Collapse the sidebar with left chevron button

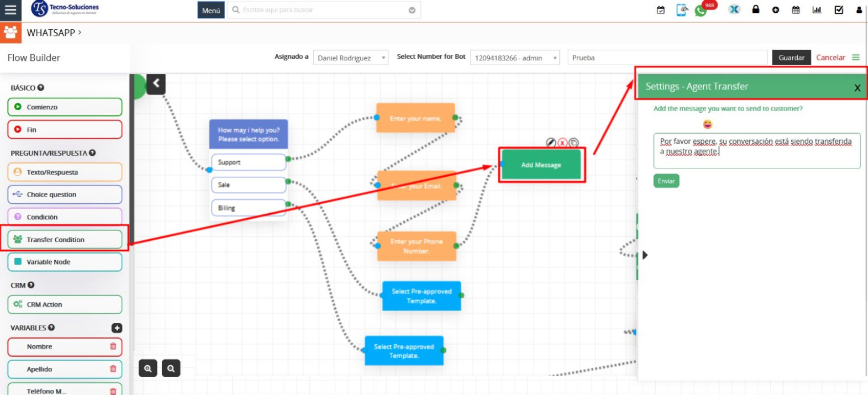point(156,84)
